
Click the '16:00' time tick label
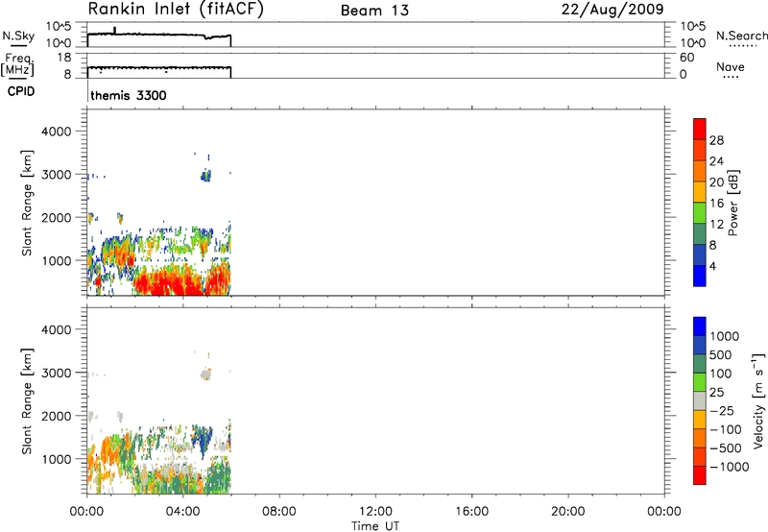click(x=471, y=512)
